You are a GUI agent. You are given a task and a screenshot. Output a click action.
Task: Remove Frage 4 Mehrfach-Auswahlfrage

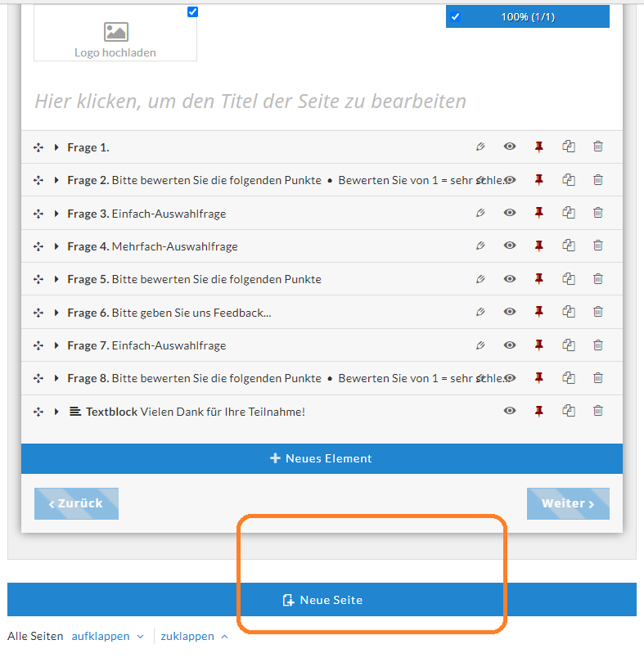pyautogui.click(x=598, y=246)
